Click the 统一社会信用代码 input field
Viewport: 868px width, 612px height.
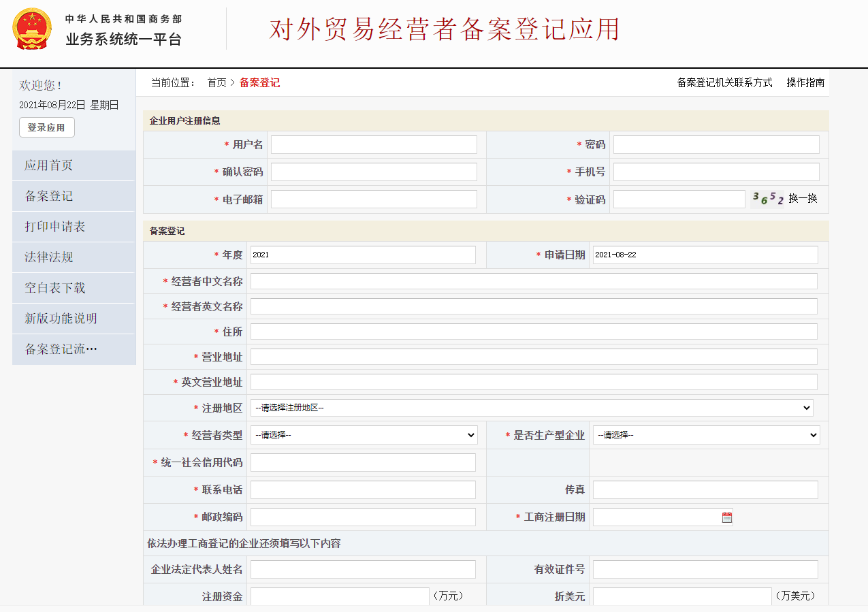(x=363, y=462)
